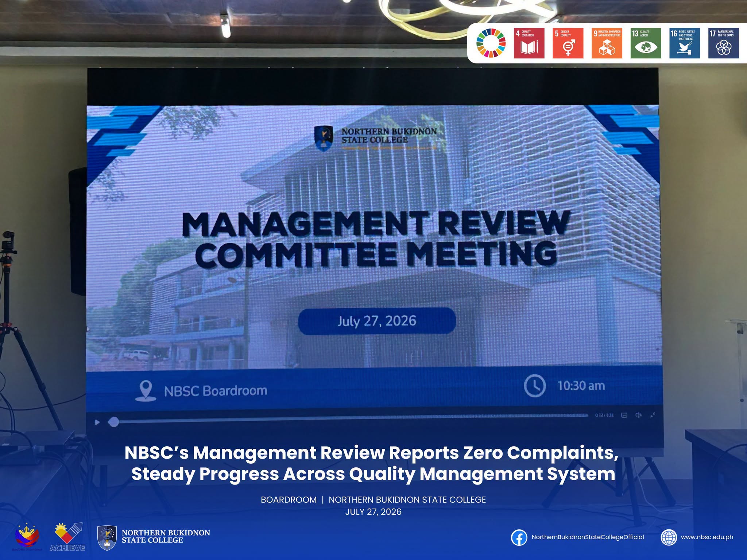747x560 pixels.
Task: Click the SDG 16 Peace, Justice tile
Action: pos(685,43)
